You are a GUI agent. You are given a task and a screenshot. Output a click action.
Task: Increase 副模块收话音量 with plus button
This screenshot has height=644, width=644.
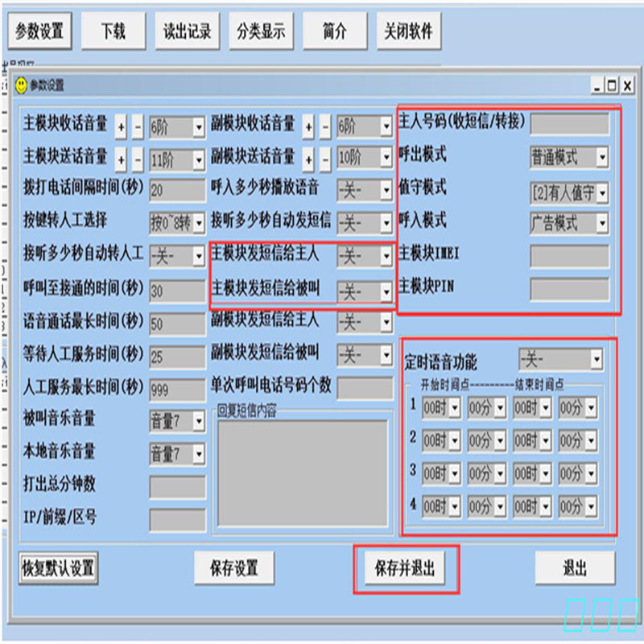click(308, 127)
